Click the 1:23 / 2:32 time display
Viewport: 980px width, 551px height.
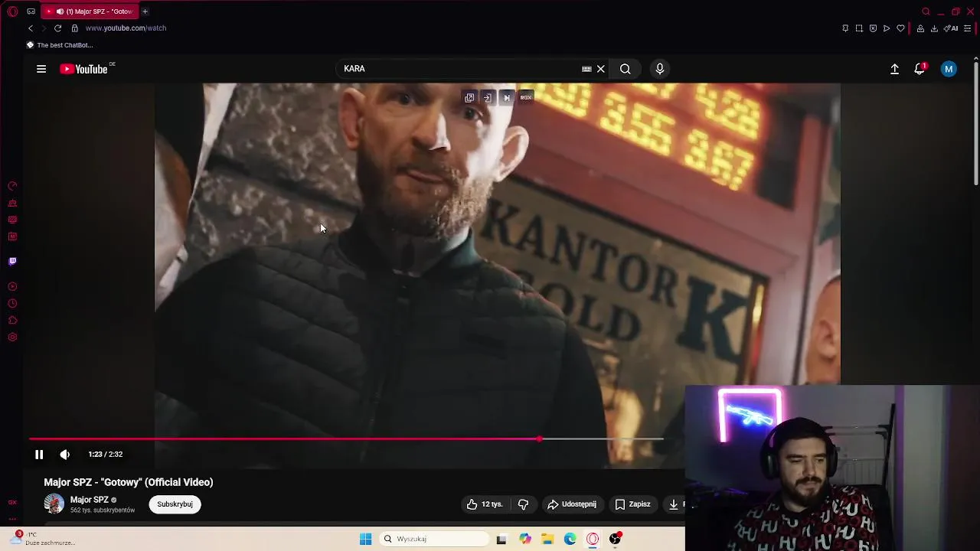106,455
